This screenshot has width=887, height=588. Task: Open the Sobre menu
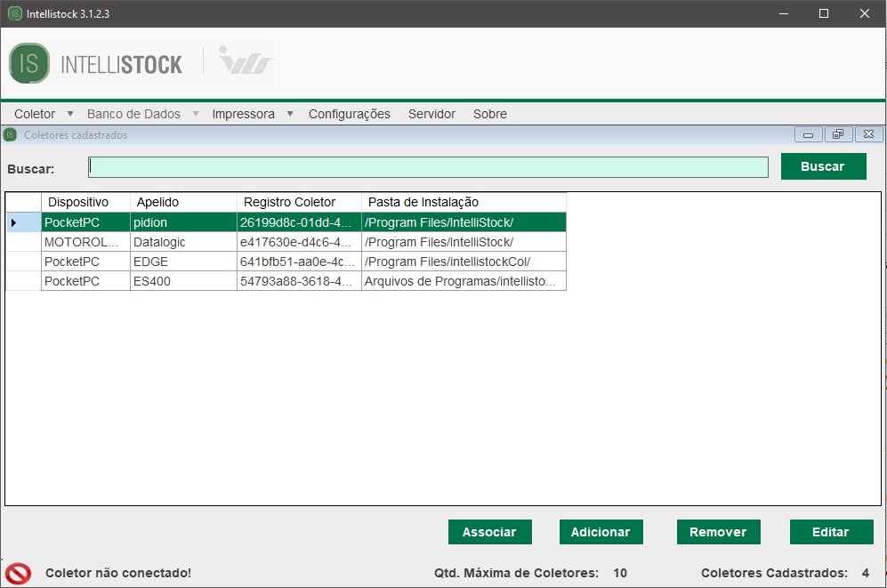tap(489, 114)
